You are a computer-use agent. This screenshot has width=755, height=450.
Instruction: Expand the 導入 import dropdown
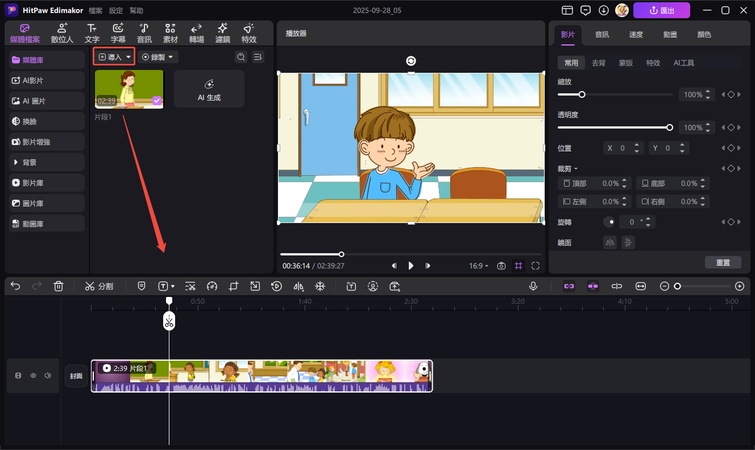(x=129, y=57)
